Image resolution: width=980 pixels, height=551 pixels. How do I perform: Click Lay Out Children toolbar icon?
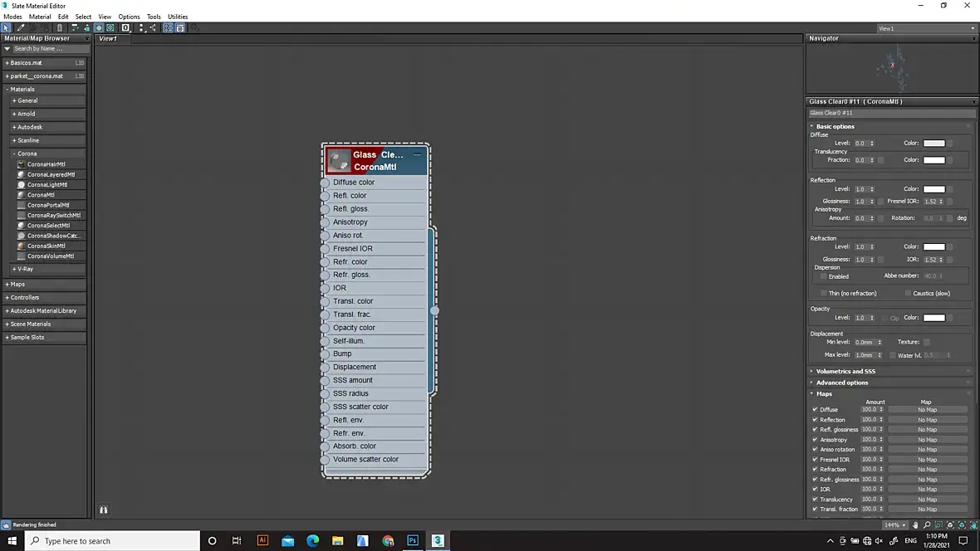point(153,28)
